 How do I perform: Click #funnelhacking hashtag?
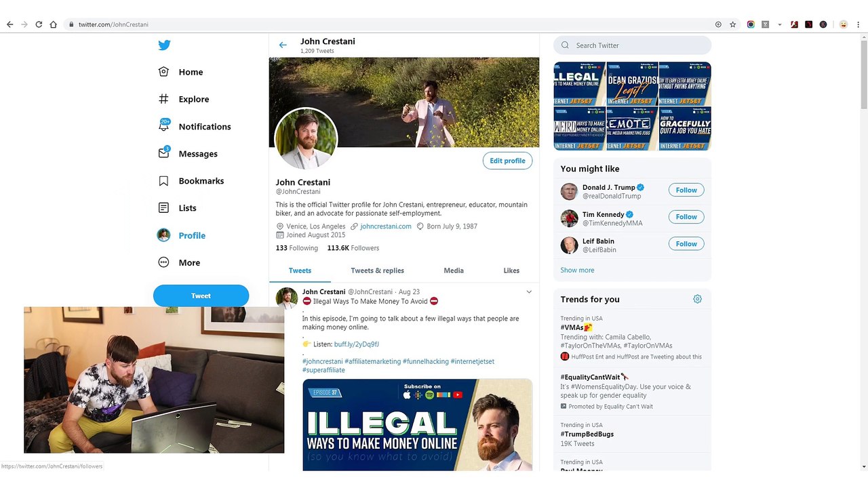(426, 361)
